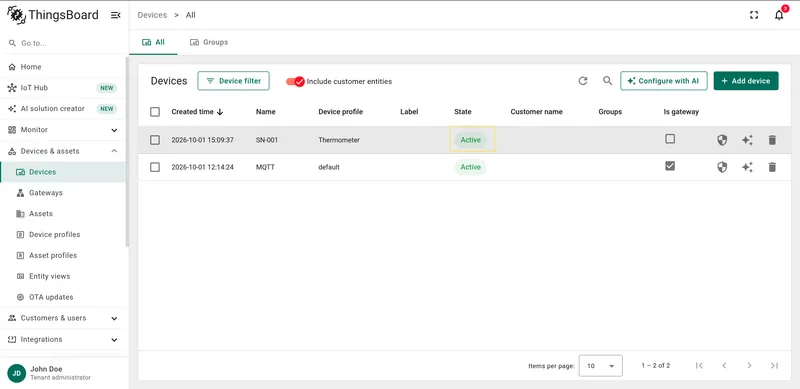800x389 pixels.
Task: Click Customer name column header
Action: [536, 112]
